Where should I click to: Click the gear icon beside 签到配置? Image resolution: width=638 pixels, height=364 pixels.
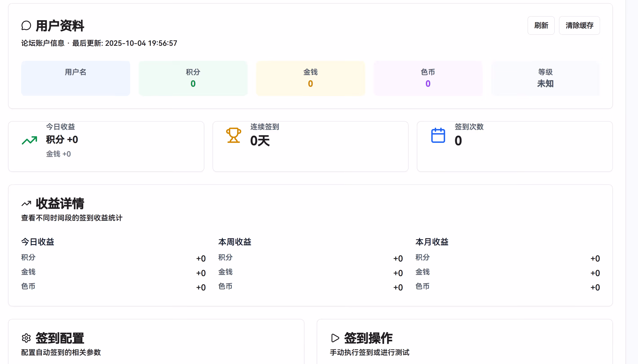[26, 338]
